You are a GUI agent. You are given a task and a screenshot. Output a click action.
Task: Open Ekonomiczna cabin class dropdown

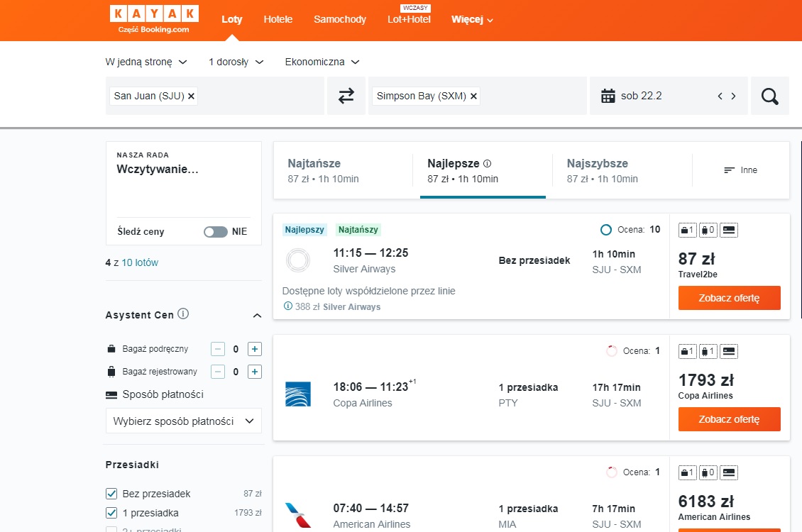(322, 62)
